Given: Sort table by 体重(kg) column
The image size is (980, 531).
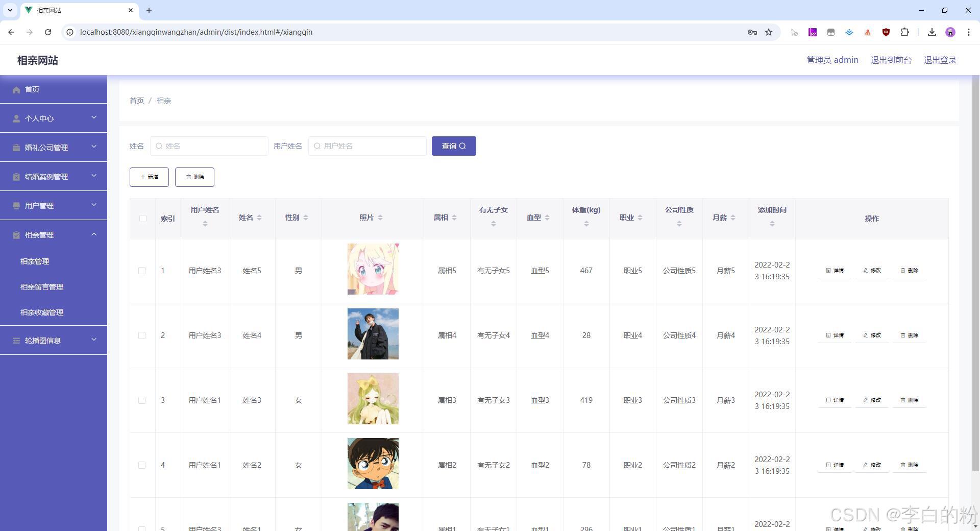Looking at the screenshot, I should coord(586,224).
